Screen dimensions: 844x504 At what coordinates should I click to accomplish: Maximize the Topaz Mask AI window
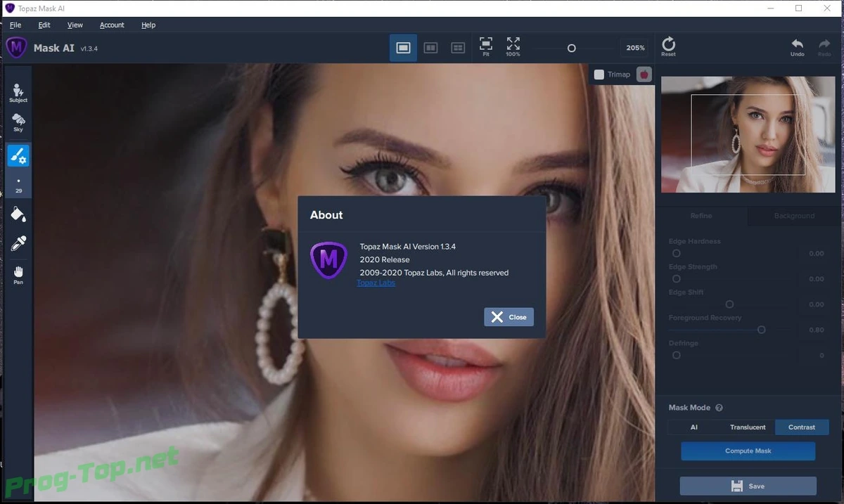point(798,8)
